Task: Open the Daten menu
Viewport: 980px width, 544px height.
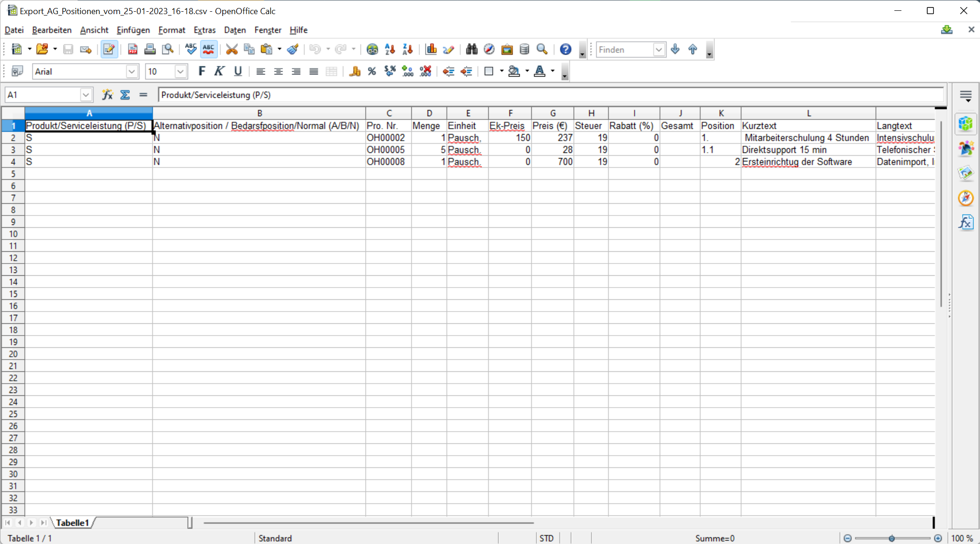Action: click(x=235, y=30)
